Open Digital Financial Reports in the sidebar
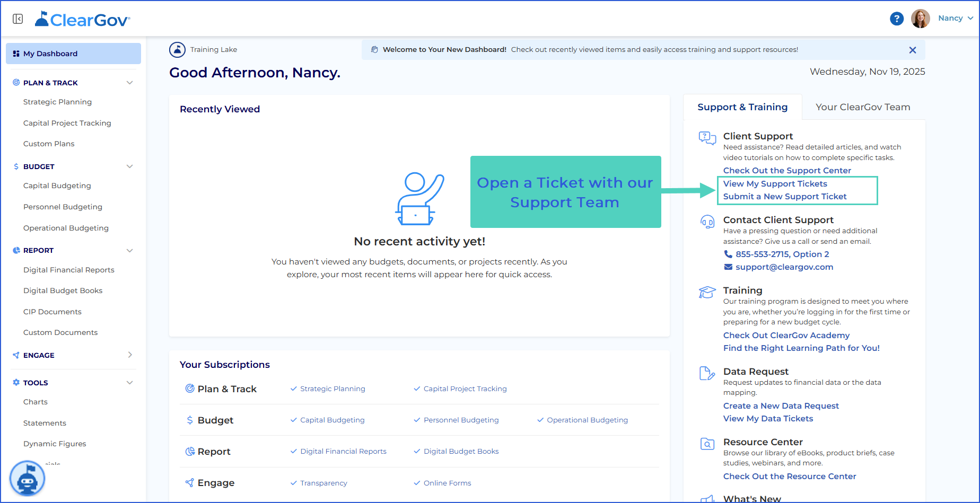This screenshot has width=980, height=503. coord(69,270)
